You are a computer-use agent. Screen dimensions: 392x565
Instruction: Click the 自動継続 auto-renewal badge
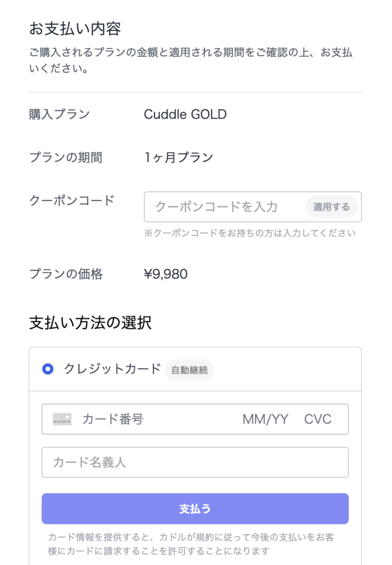click(189, 370)
